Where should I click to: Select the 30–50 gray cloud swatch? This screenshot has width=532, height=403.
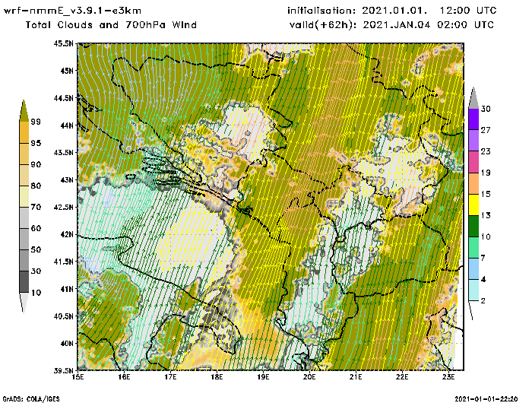coord(24,260)
